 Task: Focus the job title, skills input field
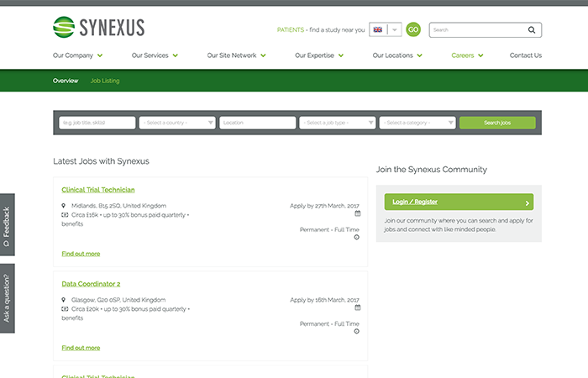point(97,123)
